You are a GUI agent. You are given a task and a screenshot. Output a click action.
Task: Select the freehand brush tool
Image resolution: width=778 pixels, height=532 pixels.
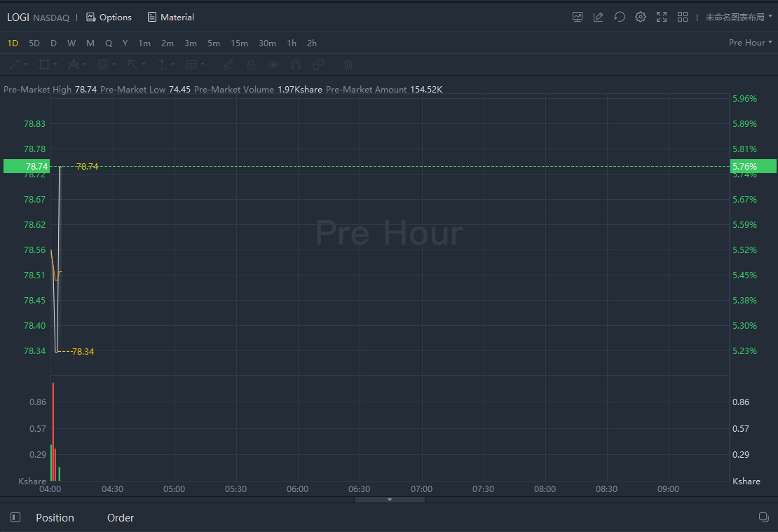228,64
